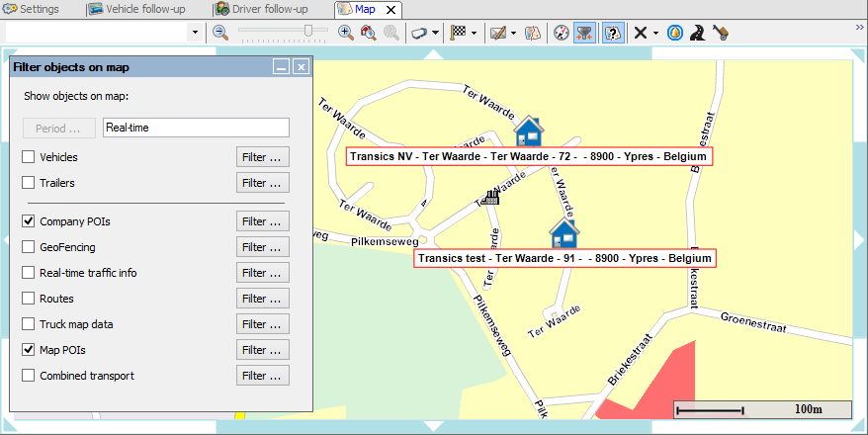Click the compass icon in toolbar
This screenshot has height=435, width=868.
tap(562, 33)
